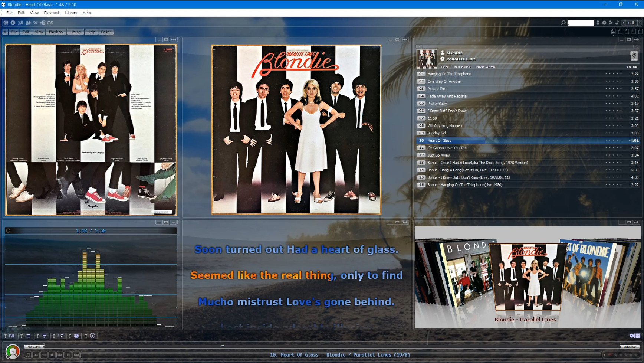Expand the lyrics panel with the double-arrow button
This screenshot has width=644, height=363.
click(x=405, y=222)
